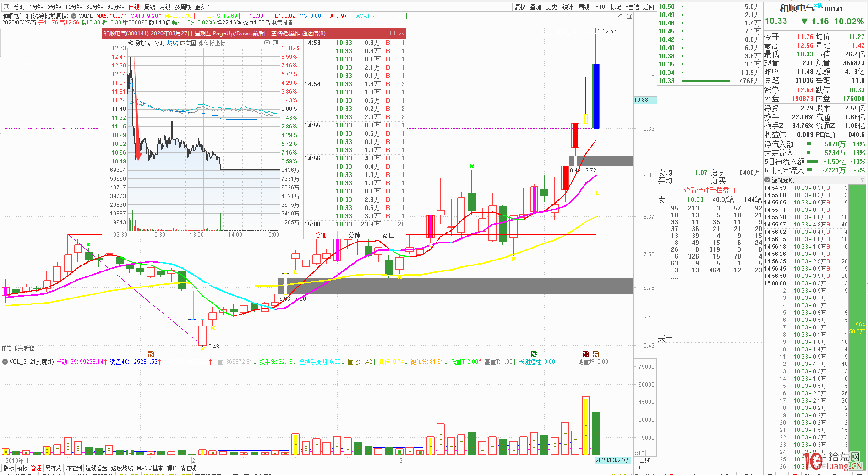Switch to the 1分钟 period
Viewport: 868px width, 475px height.
coord(36,7)
